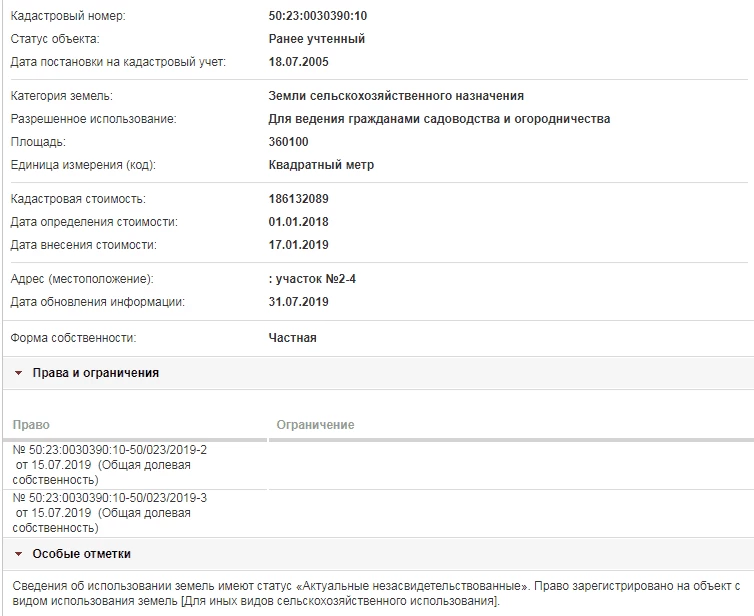Collapse the Особые отметки section
Viewport: 754px width, 616px height.
coord(18,554)
